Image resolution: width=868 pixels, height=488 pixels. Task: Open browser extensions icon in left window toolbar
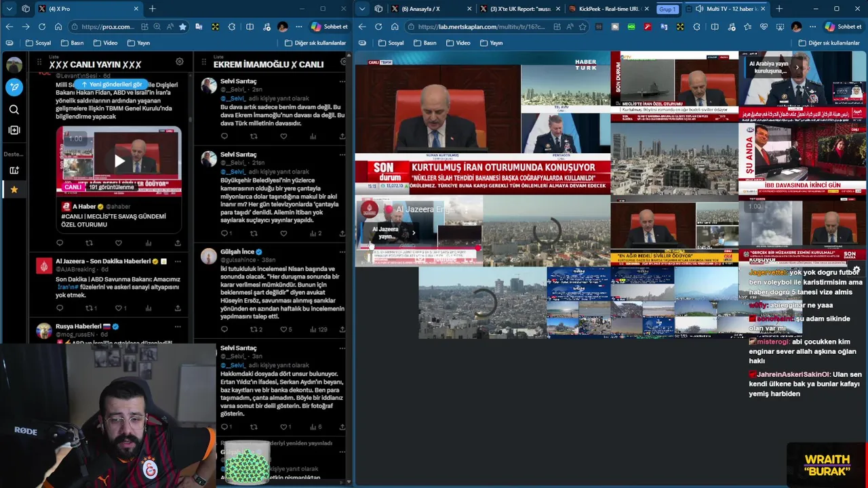[x=232, y=26]
